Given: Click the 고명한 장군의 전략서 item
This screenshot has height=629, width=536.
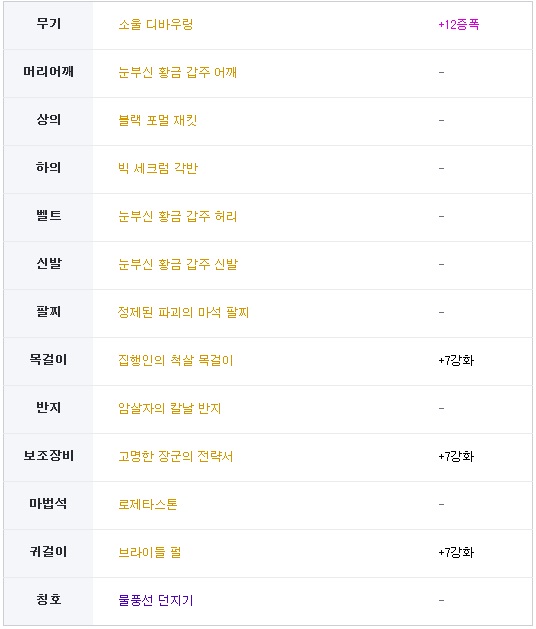Looking at the screenshot, I should point(176,456).
